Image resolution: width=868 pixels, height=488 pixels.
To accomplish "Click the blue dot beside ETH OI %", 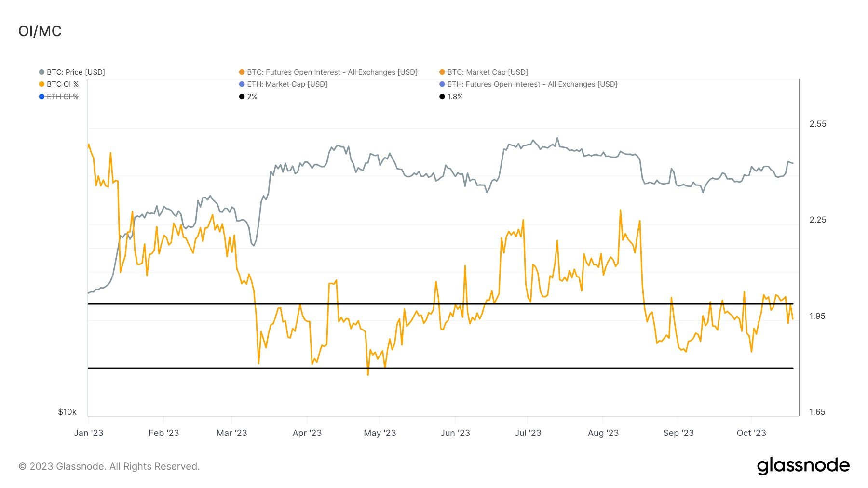I will [x=41, y=97].
